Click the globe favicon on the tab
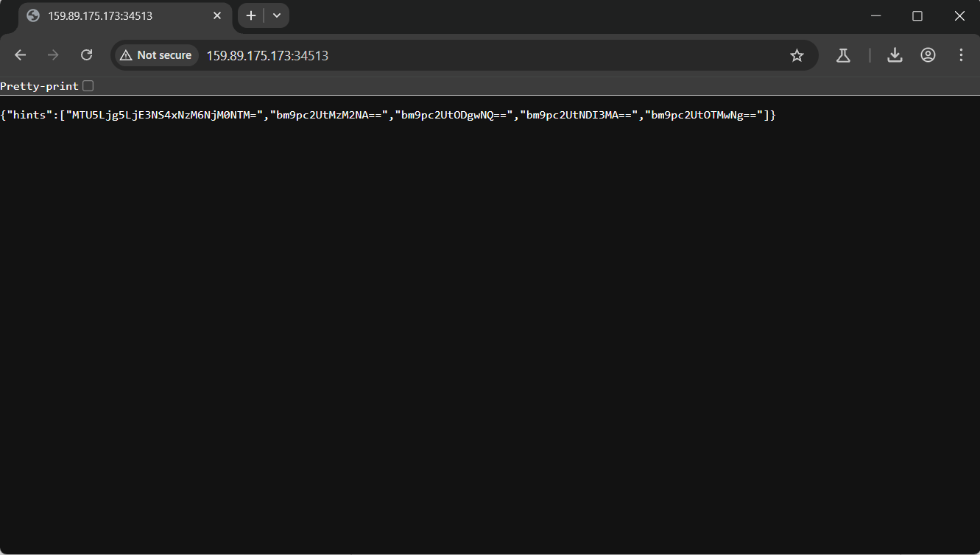The width and height of the screenshot is (980, 555). pos(33,15)
